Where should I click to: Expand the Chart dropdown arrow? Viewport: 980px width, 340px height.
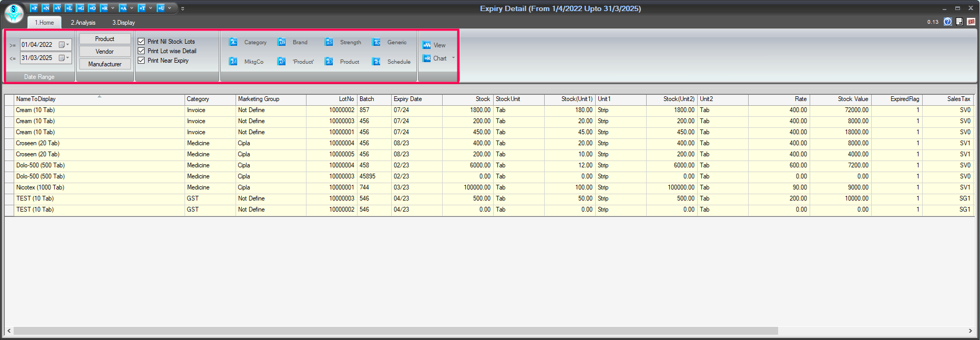(x=453, y=58)
